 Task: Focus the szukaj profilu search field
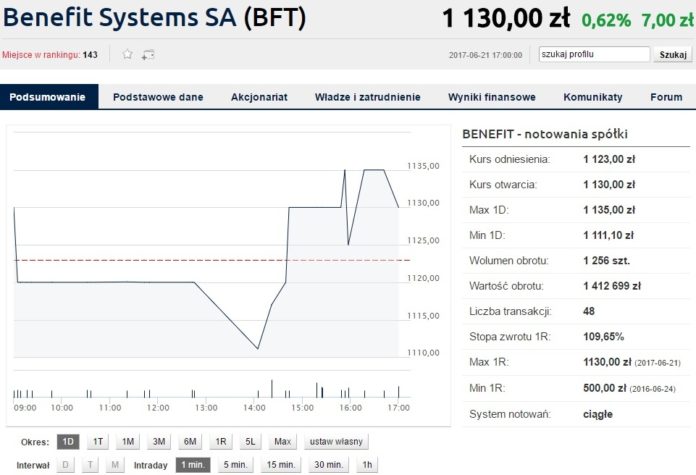point(594,54)
